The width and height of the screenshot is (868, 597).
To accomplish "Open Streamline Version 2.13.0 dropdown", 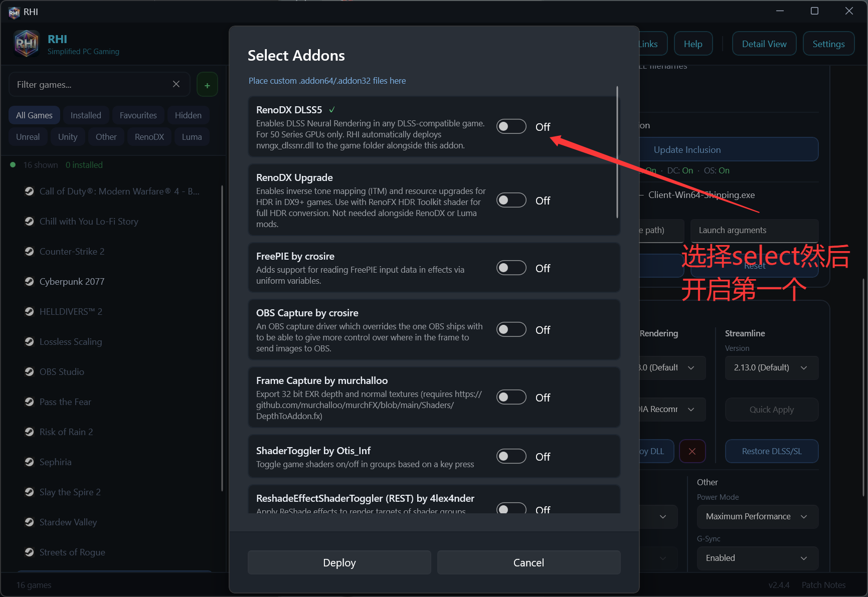I will [772, 367].
